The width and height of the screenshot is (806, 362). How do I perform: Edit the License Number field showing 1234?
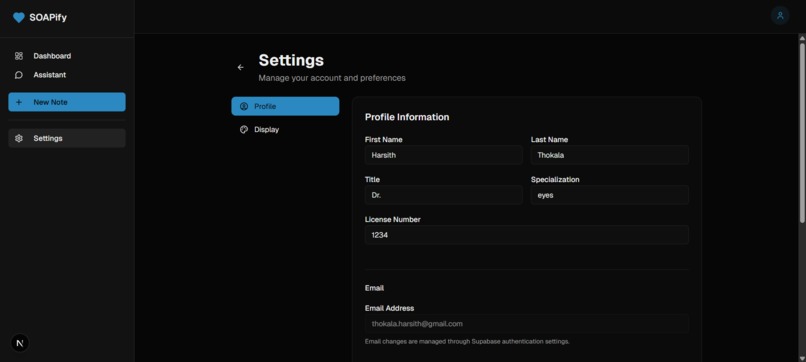[x=527, y=235]
